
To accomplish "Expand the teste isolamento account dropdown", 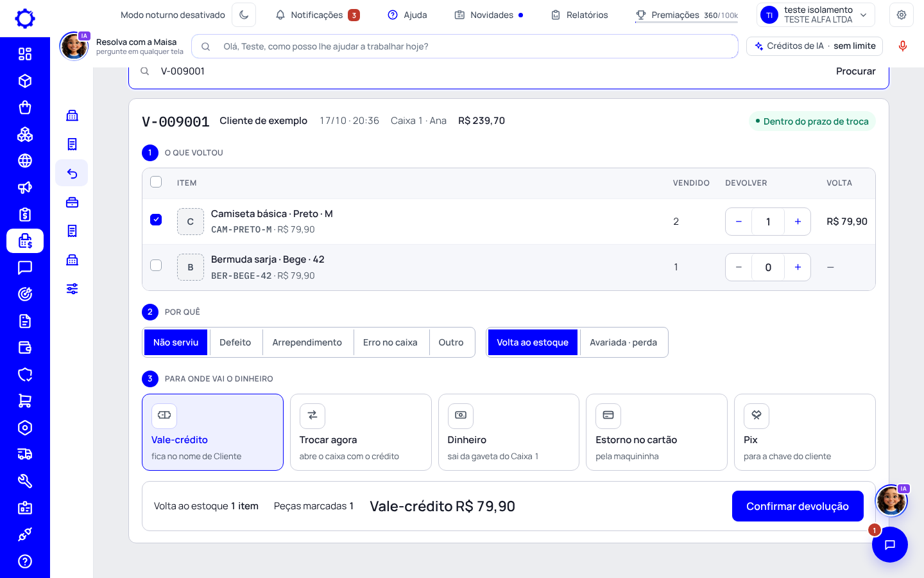I will click(816, 15).
